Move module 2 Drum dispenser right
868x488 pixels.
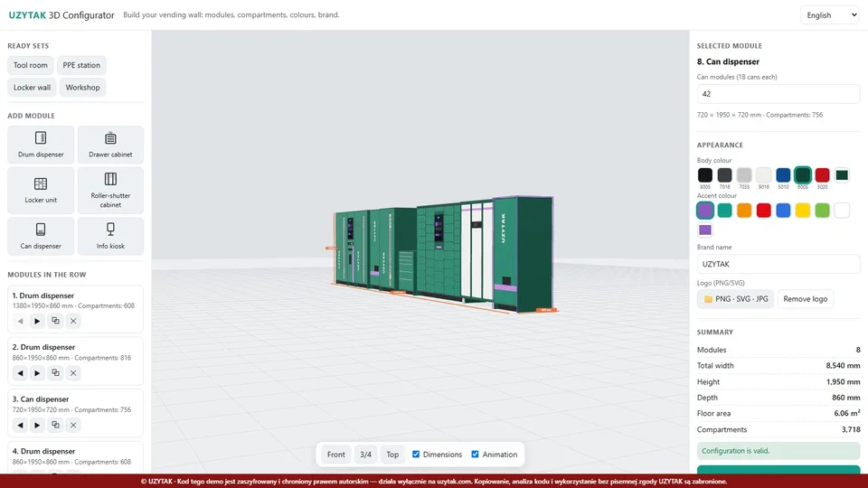[37, 373]
